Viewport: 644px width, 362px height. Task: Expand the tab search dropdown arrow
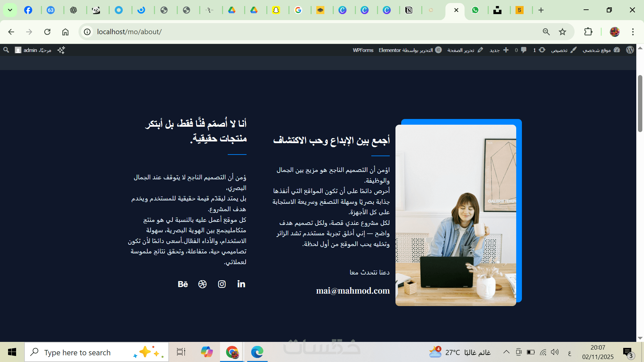(x=10, y=10)
